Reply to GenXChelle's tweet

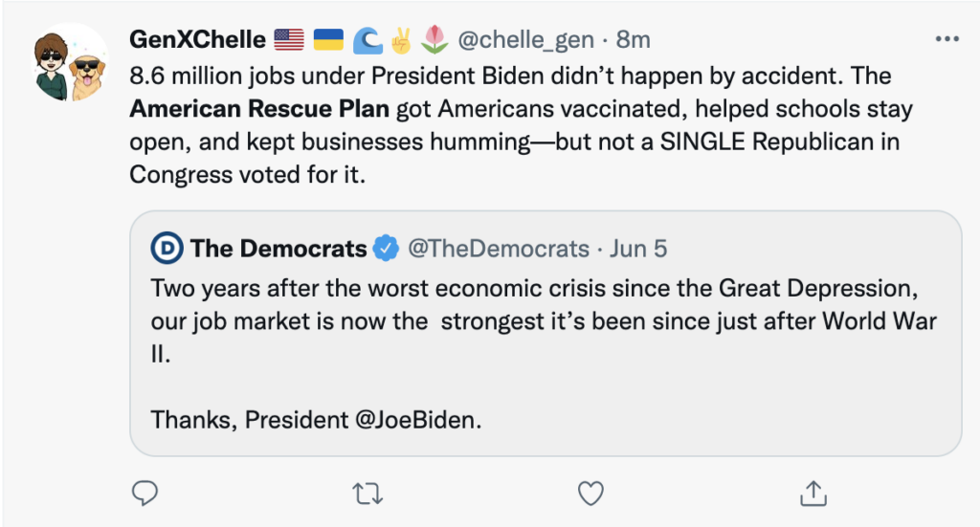click(144, 494)
